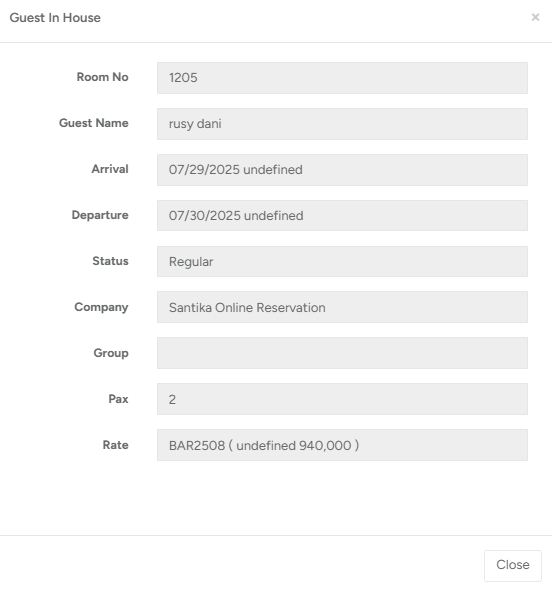Select the Rate field BAR2508
Screen dimensions: 552x591
click(342, 445)
